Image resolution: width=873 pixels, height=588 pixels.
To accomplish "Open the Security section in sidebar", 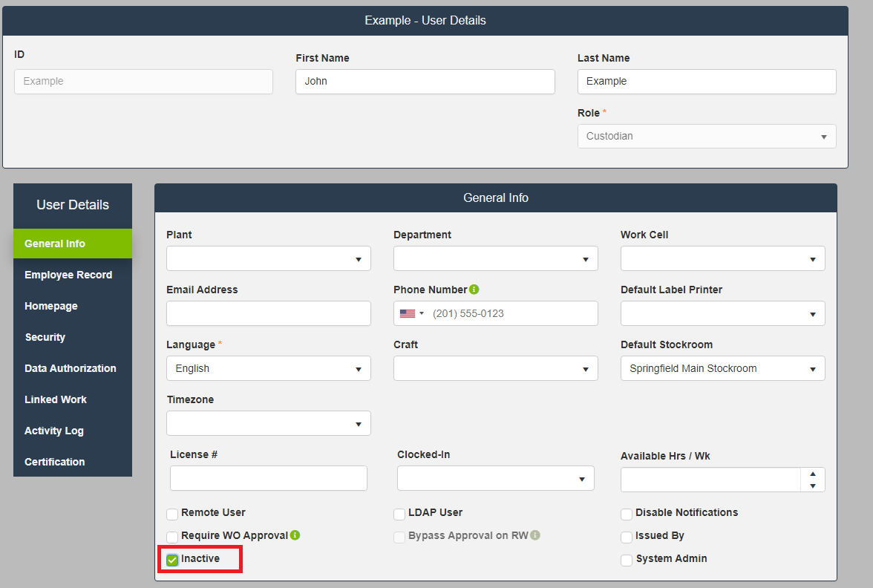I will [45, 337].
